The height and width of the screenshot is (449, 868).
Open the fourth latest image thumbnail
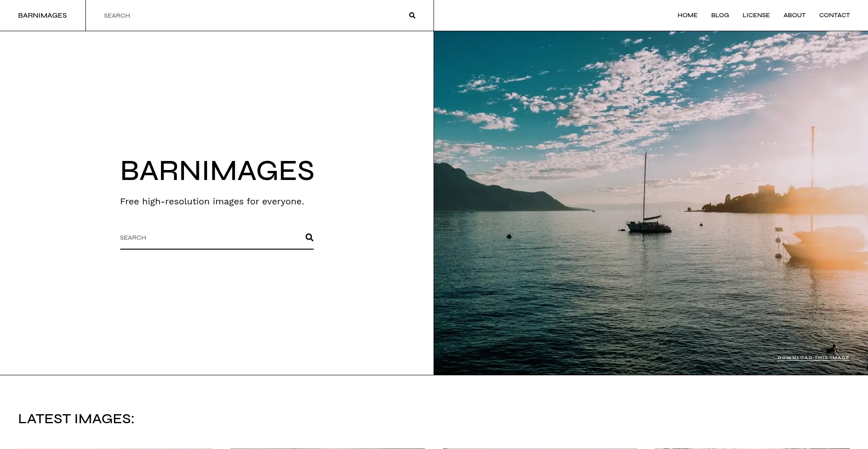click(753, 448)
